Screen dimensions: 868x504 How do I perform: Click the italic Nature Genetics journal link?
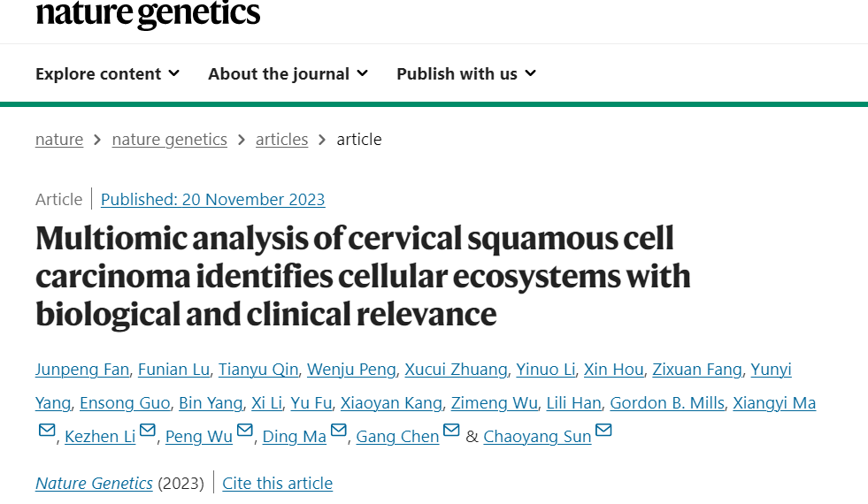click(94, 483)
